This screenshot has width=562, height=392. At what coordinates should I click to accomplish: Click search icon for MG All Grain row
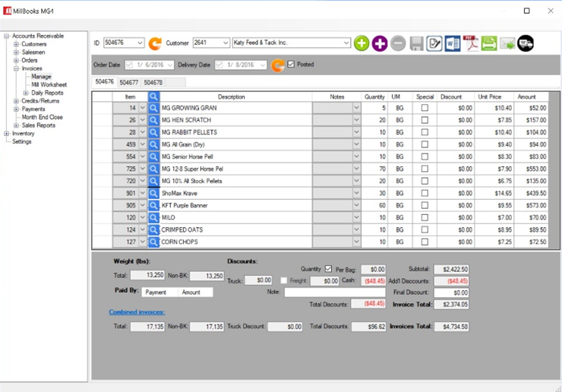click(153, 144)
